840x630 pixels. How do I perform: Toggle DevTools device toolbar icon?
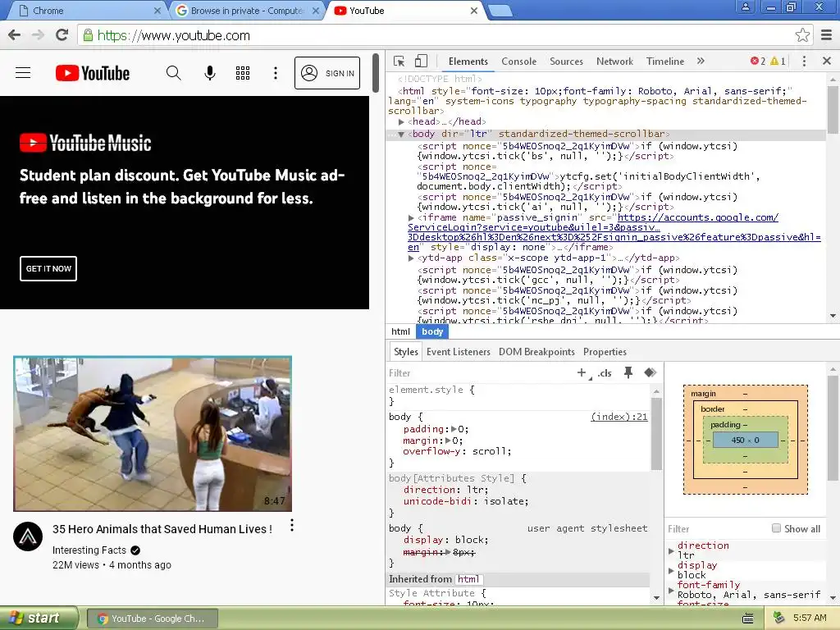click(422, 61)
